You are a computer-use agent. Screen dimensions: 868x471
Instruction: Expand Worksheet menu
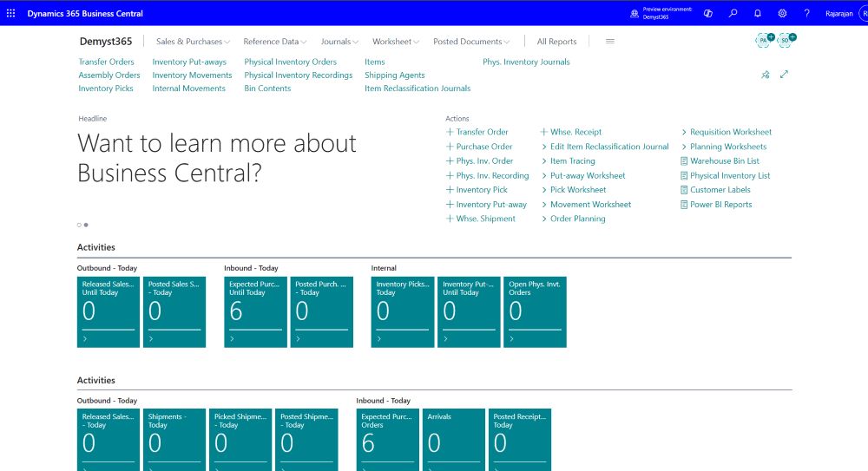coord(395,42)
